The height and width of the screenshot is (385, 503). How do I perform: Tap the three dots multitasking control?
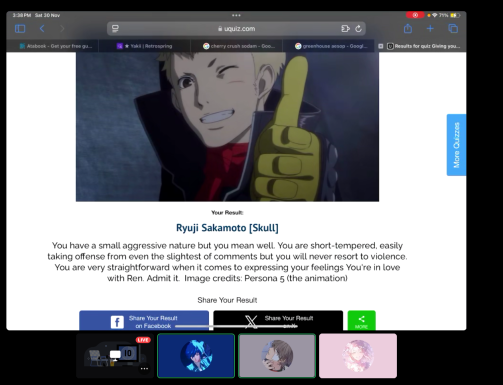(236, 15)
